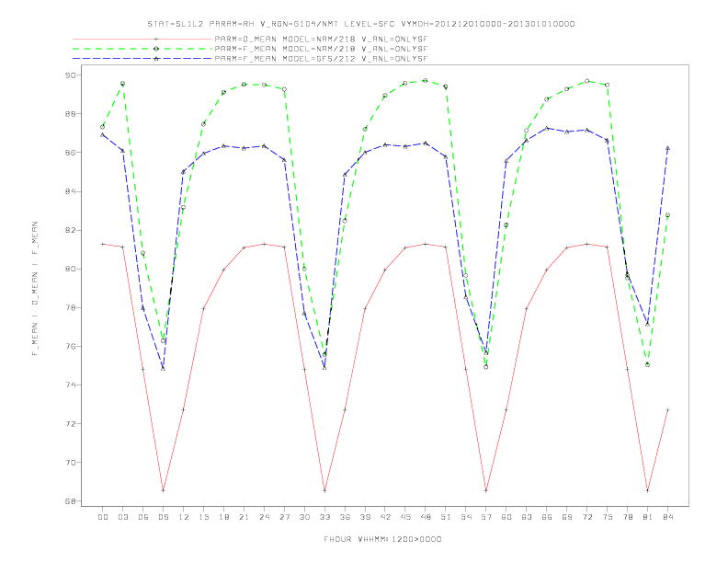Click the blue triangle data point at hour 00
The image size is (728, 563).
pos(103,134)
